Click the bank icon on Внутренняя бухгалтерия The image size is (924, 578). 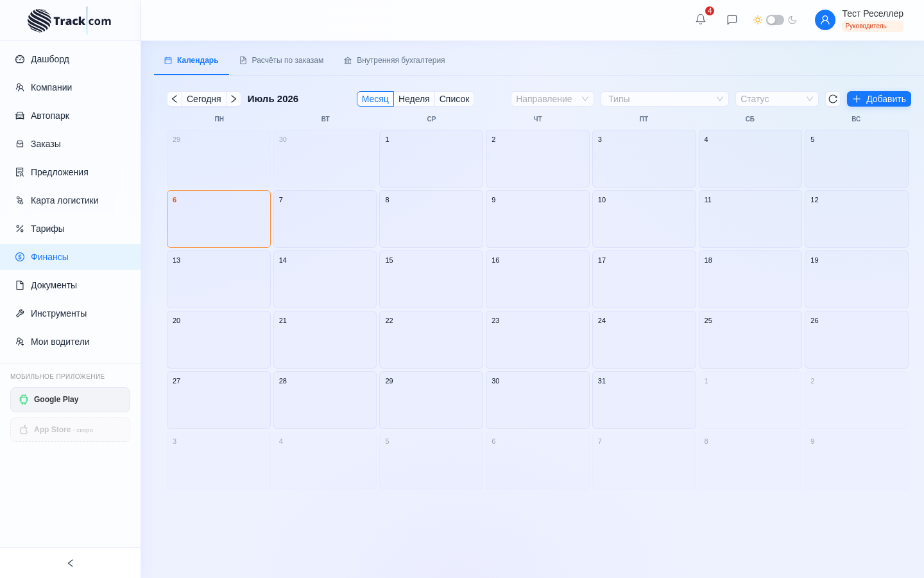348,60
